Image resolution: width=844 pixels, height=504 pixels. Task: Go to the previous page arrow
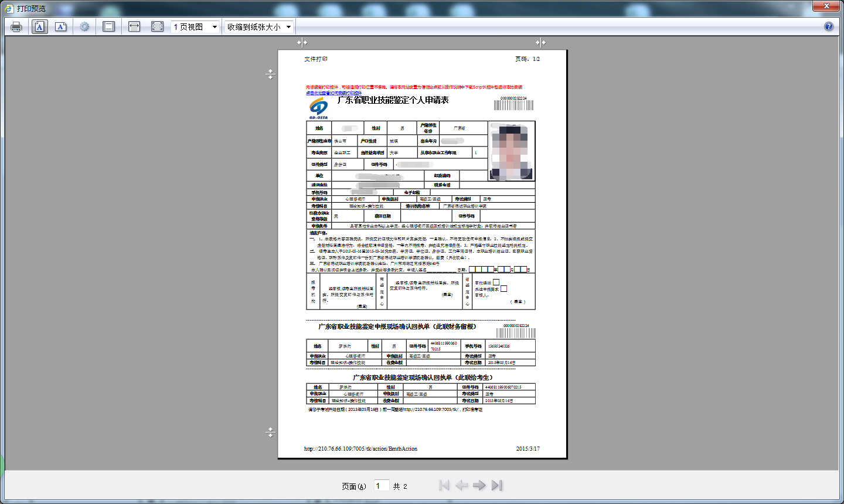click(462, 485)
